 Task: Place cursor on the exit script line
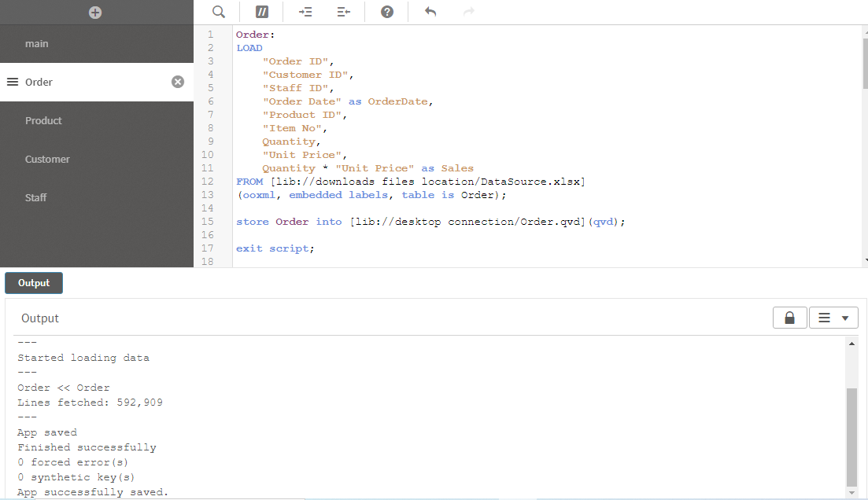[x=275, y=248]
